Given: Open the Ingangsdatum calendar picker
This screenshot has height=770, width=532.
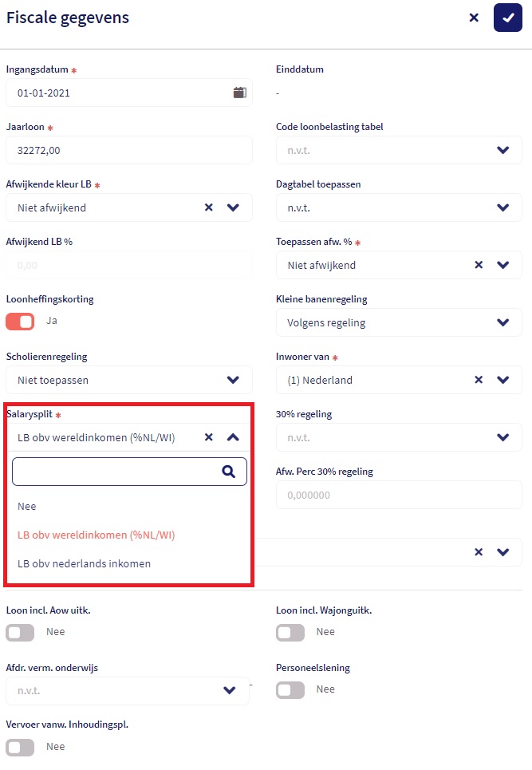Looking at the screenshot, I should [239, 93].
